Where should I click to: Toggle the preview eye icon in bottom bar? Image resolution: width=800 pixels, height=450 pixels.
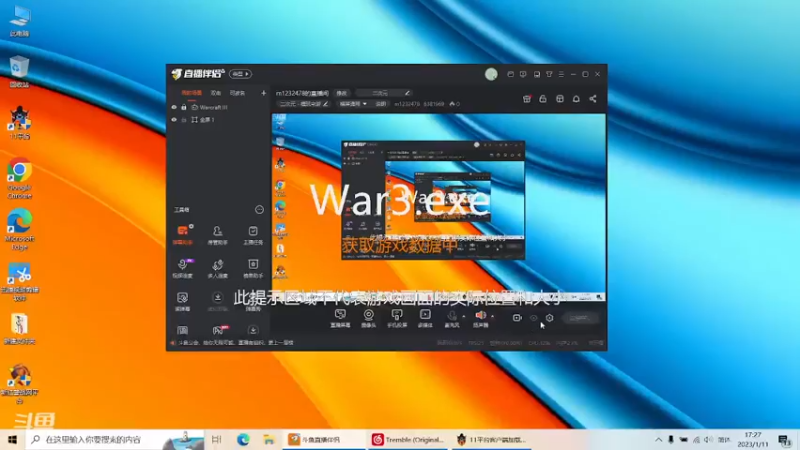[x=533, y=318]
